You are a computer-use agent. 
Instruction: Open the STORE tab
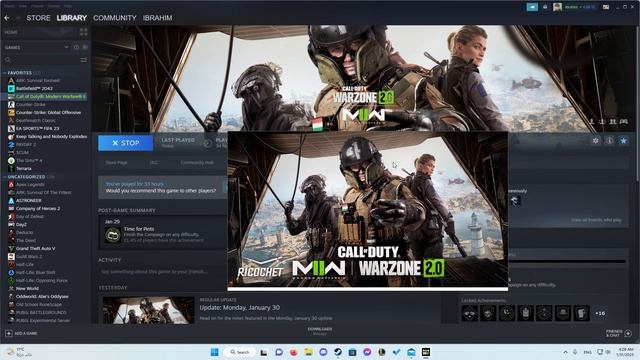click(38, 18)
